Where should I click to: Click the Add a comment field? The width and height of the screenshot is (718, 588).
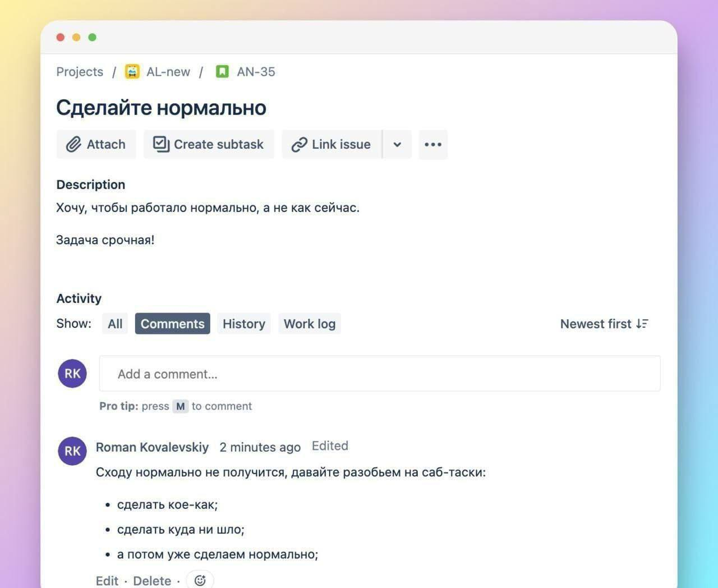(380, 374)
